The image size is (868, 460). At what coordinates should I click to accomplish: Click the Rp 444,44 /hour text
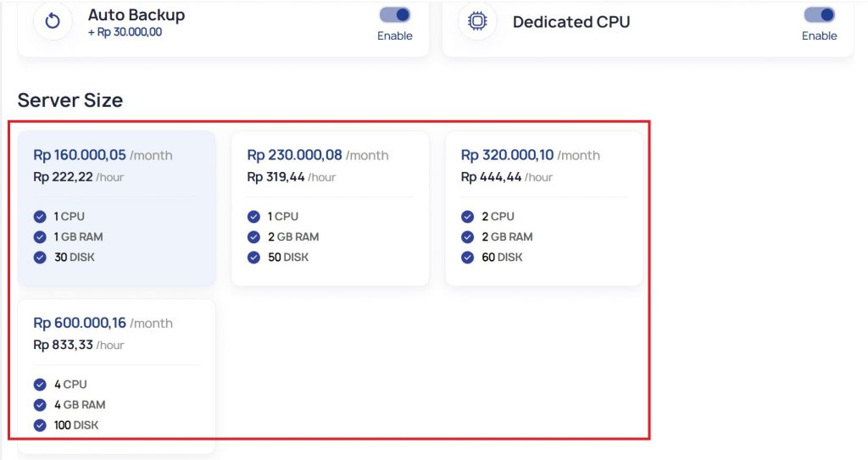tap(507, 177)
